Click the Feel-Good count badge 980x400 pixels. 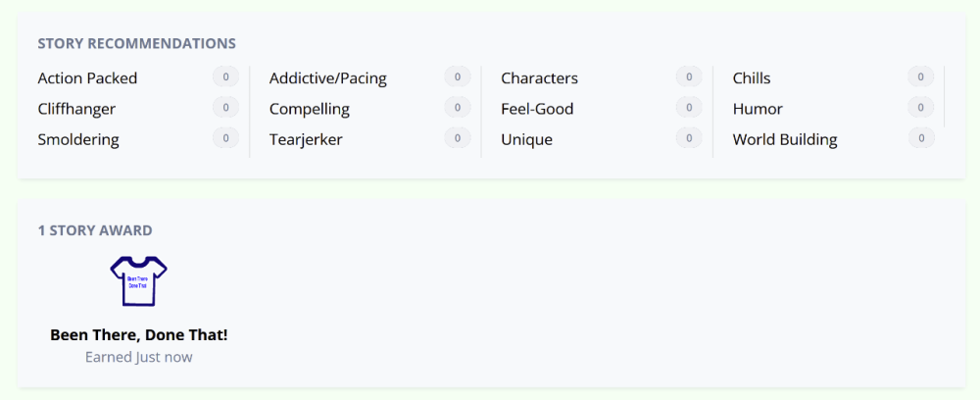click(x=689, y=108)
